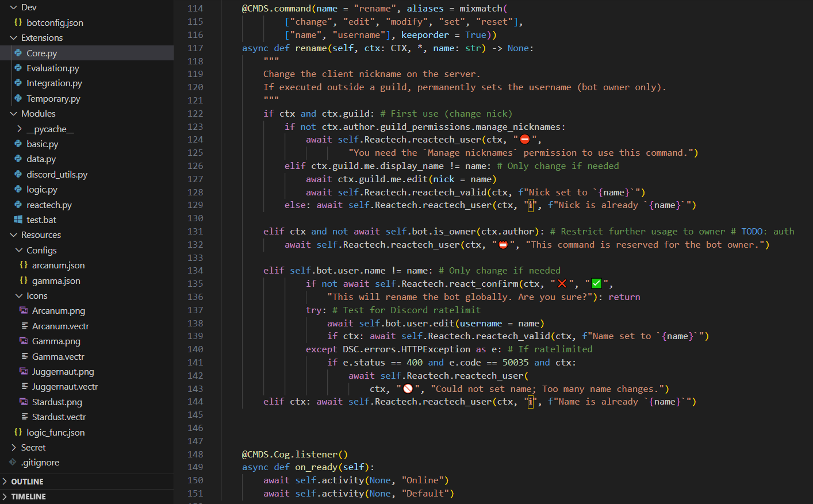Viewport: 813px width, 504px height.
Task: Click the batch file icon beside test.bat
Action: point(19,219)
